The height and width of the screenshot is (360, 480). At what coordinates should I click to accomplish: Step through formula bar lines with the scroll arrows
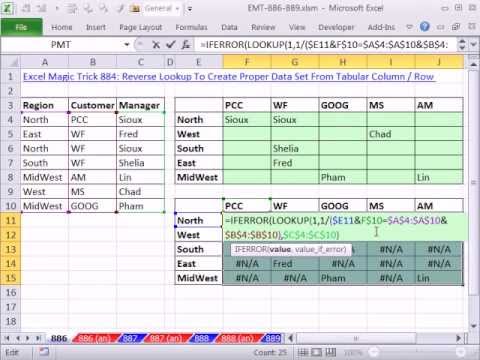coord(462,44)
